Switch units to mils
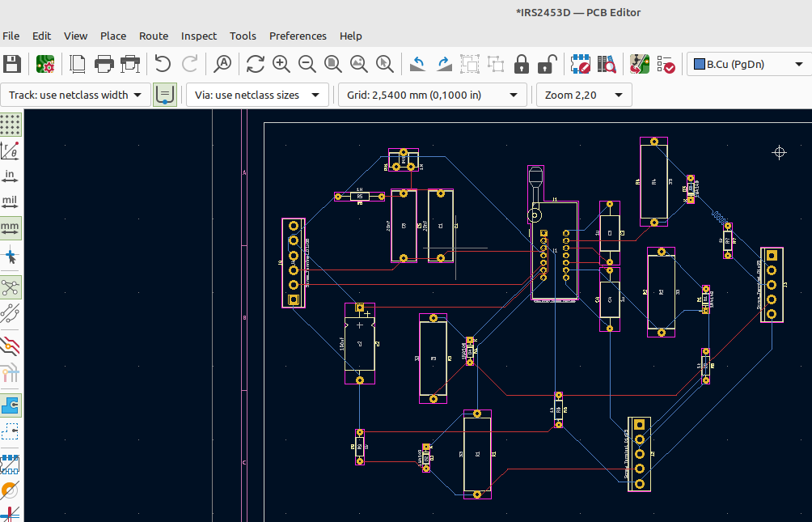Screen dimensions: 812x522 pos(11,202)
